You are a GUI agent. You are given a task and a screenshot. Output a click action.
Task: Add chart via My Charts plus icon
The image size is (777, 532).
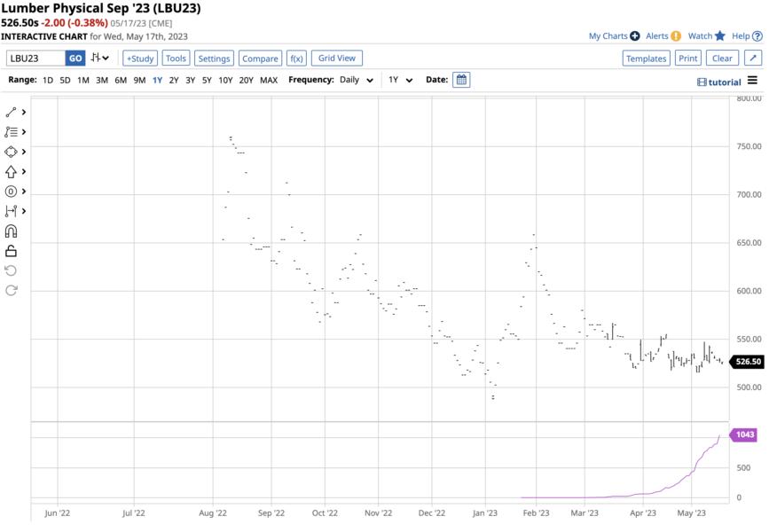635,36
